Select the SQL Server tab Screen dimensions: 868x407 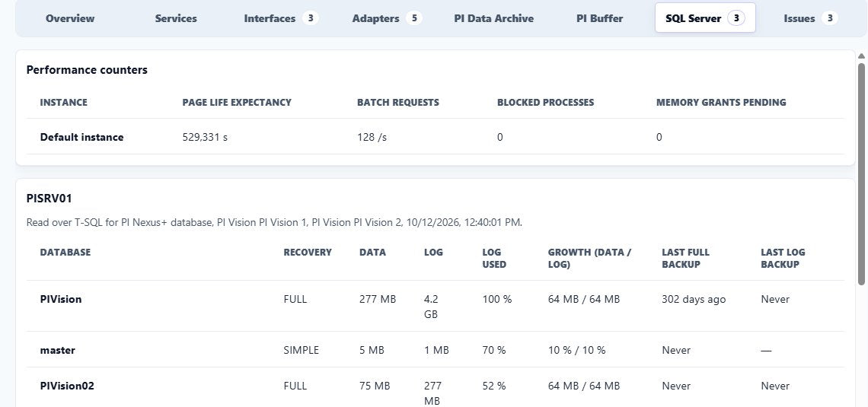click(x=705, y=18)
